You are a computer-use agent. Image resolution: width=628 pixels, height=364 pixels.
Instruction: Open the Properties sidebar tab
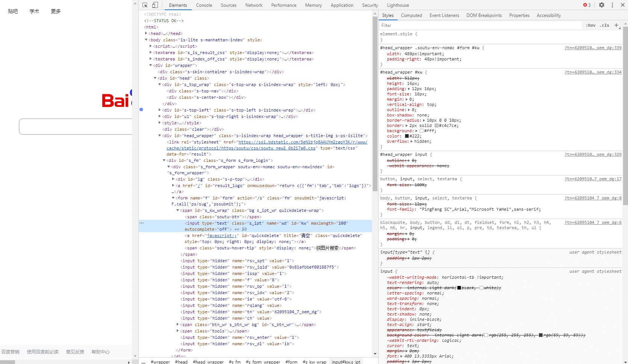[x=519, y=15]
